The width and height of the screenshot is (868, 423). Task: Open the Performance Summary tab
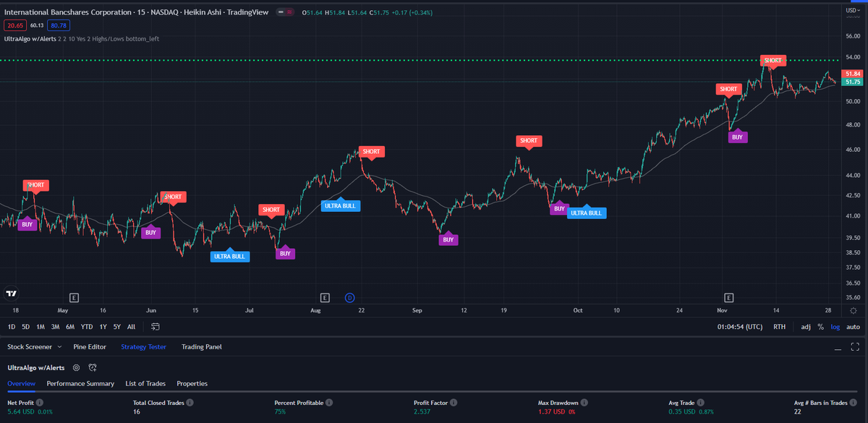pos(80,383)
